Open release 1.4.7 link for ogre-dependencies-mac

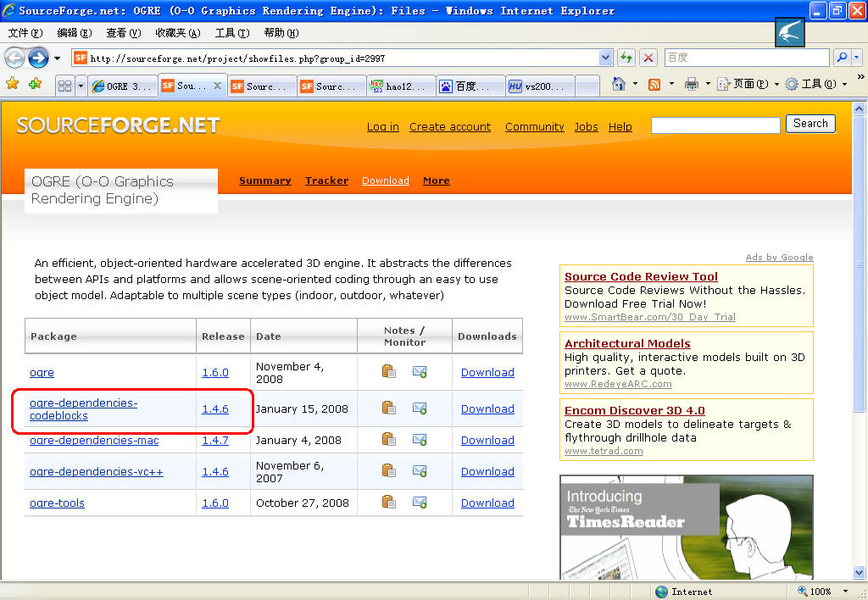215,440
